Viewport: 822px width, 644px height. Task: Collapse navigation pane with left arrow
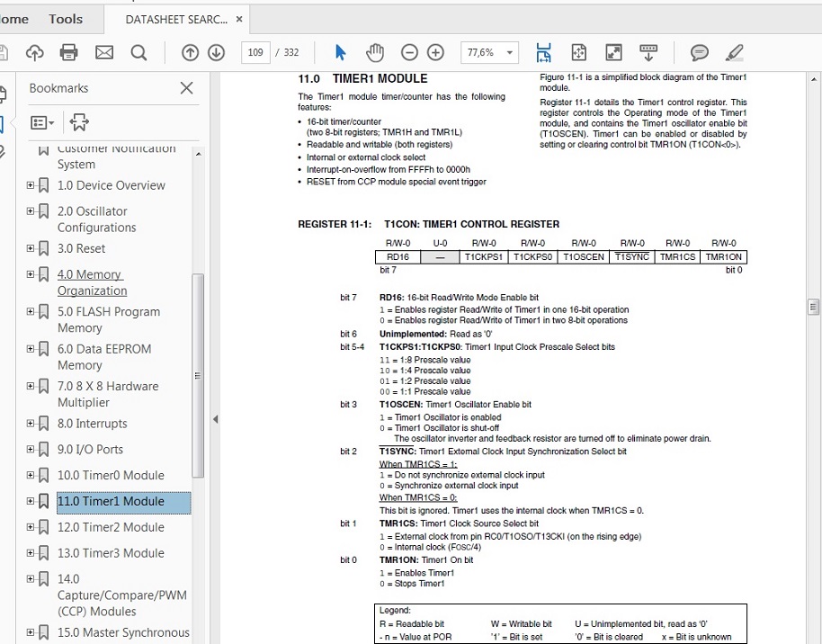click(x=215, y=419)
